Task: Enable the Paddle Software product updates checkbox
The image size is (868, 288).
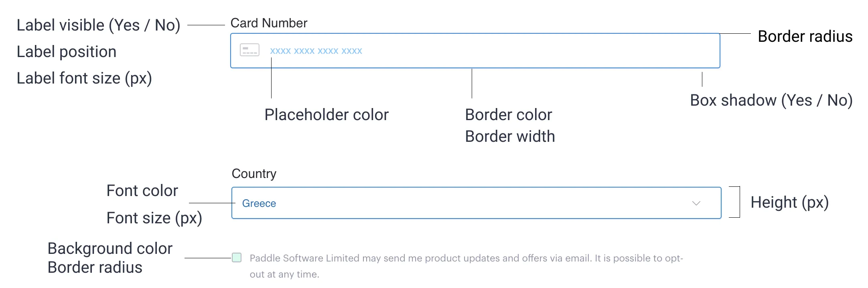Action: pyautogui.click(x=236, y=257)
